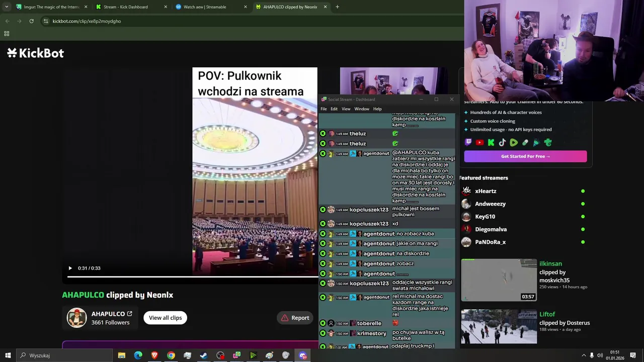Report this clip
This screenshot has height=362, width=644.
coord(295,318)
